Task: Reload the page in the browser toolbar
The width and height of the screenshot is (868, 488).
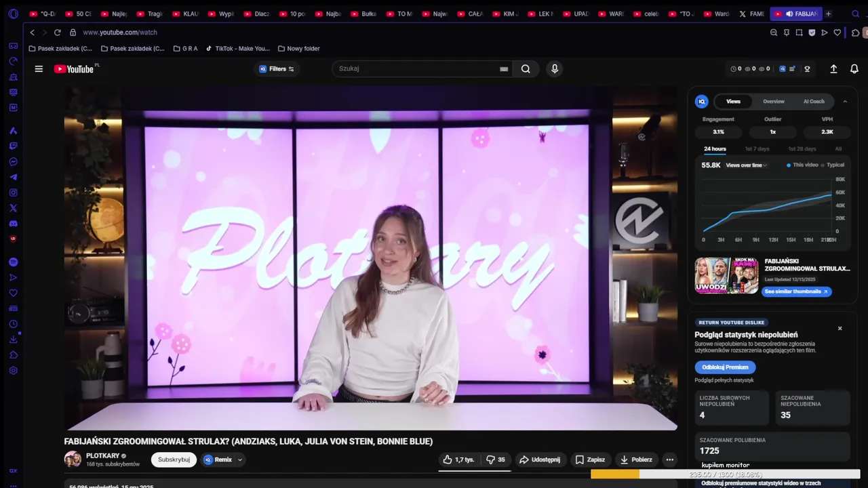Action: [x=57, y=32]
